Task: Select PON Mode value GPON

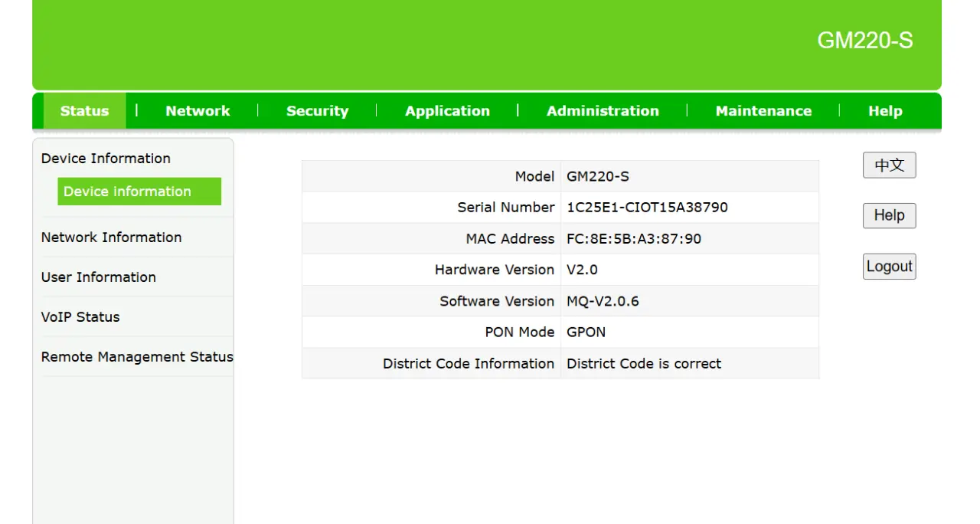Action: coord(586,332)
